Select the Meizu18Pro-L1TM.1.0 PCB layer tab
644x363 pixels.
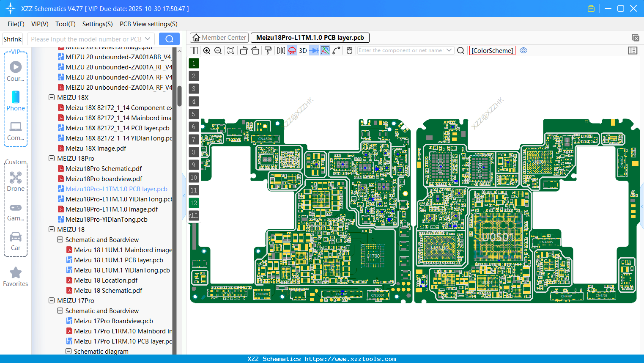pyautogui.click(x=310, y=37)
